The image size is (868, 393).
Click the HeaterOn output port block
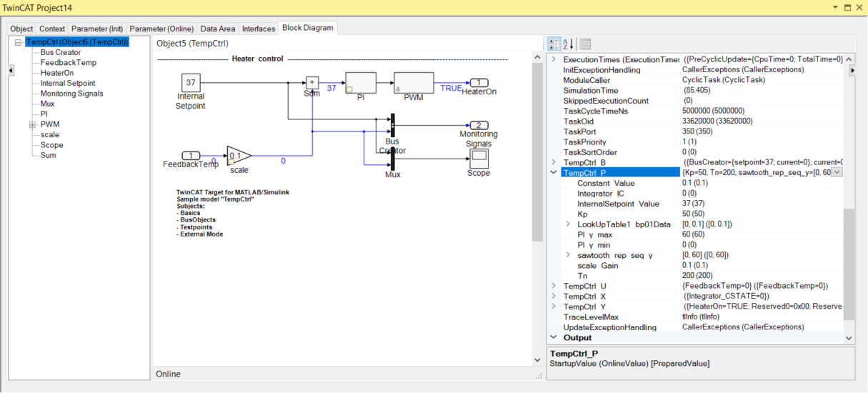(x=479, y=83)
